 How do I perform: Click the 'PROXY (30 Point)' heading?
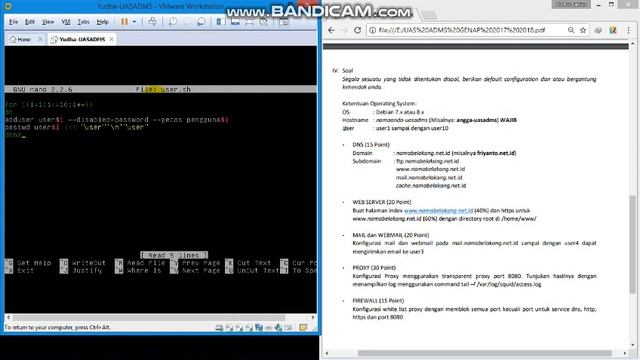point(374,268)
